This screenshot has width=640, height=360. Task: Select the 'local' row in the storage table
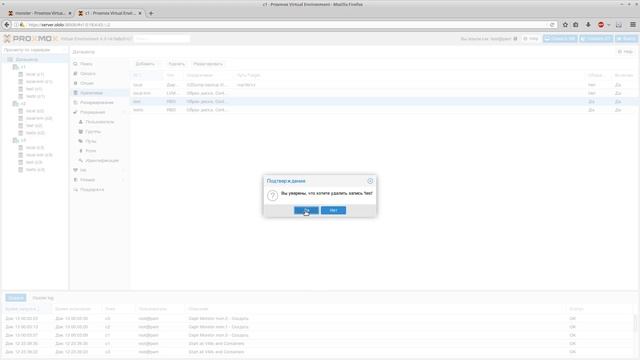(384, 85)
